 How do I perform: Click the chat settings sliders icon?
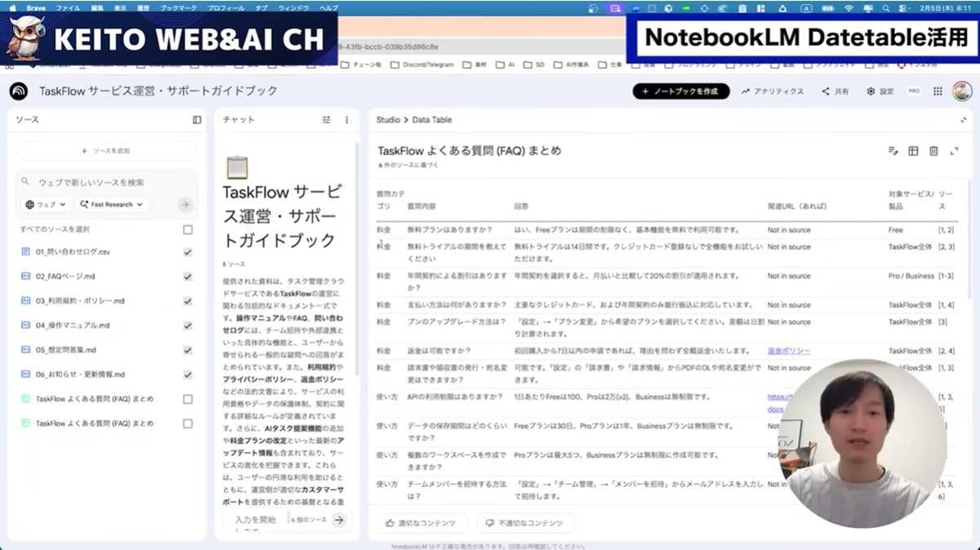326,119
